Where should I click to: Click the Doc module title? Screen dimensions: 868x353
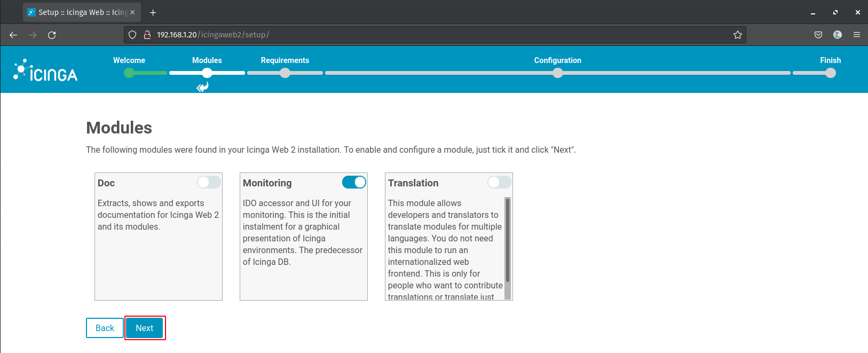(106, 183)
